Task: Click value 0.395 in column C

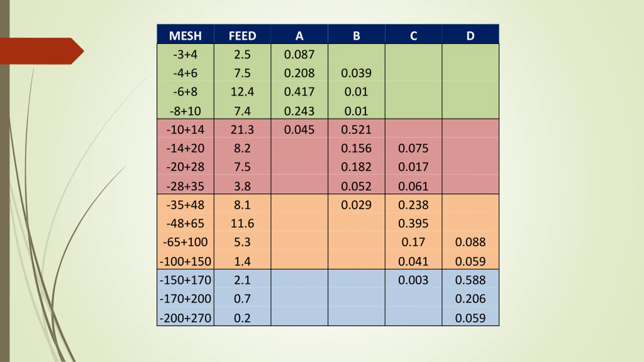Action: [x=413, y=223]
